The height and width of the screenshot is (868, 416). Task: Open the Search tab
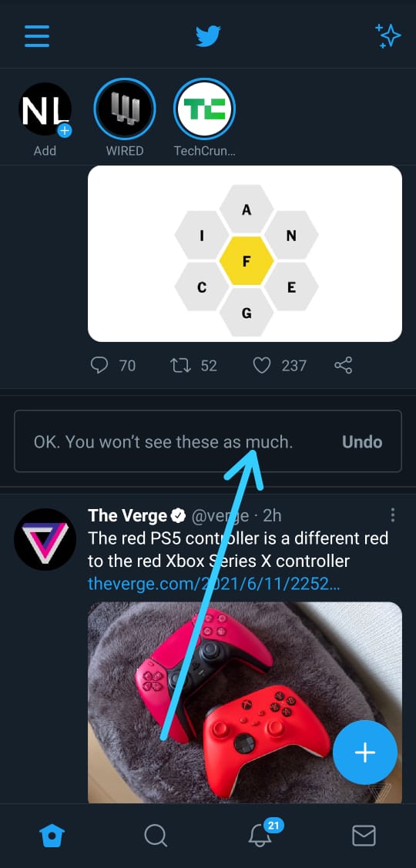(156, 836)
